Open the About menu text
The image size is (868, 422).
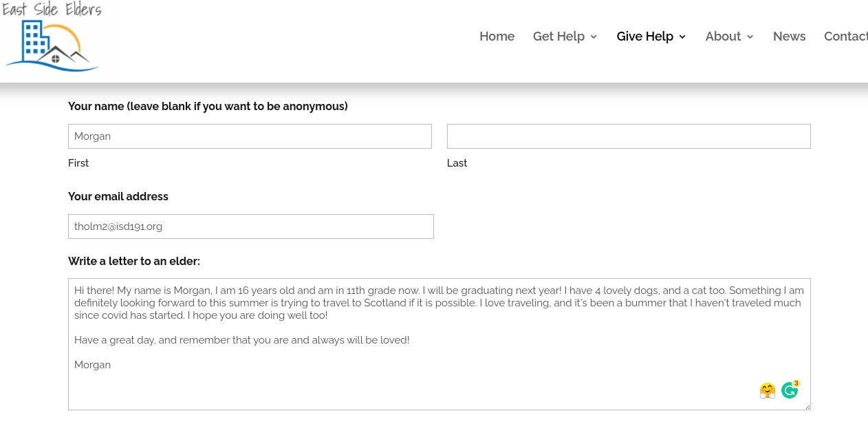click(723, 36)
